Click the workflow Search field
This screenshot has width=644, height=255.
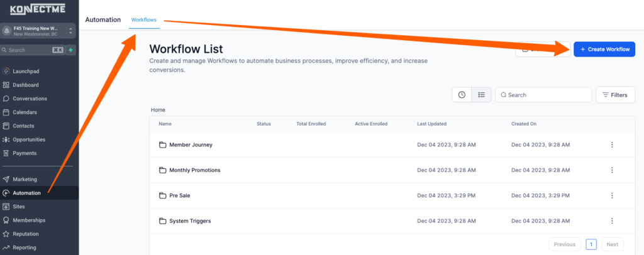tap(543, 95)
